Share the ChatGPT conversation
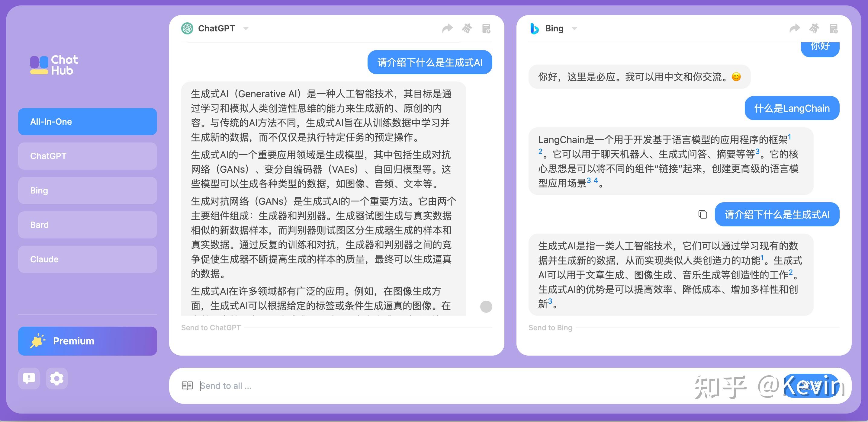 [448, 28]
